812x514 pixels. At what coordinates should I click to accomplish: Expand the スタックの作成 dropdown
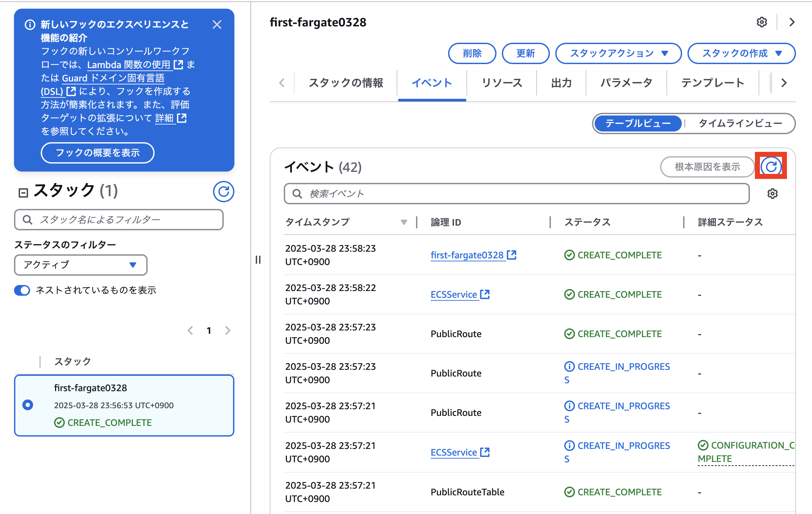(x=741, y=53)
